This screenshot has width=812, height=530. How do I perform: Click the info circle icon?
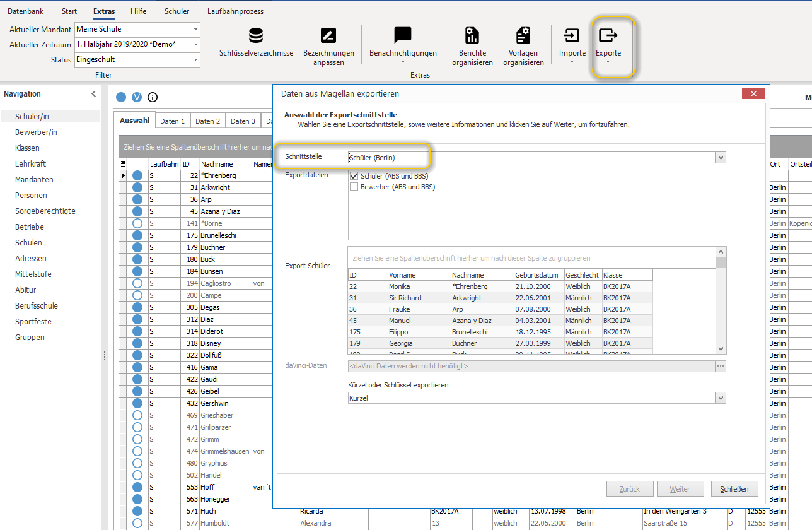pyautogui.click(x=153, y=97)
